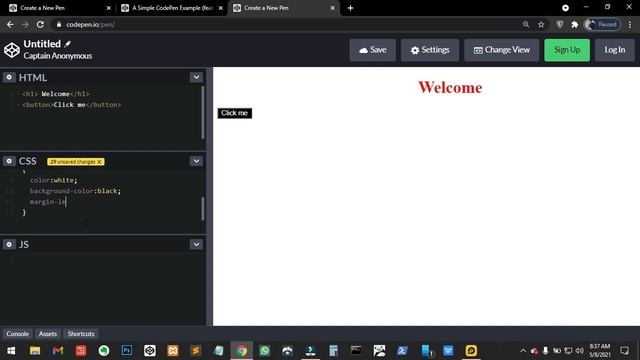Bookmark this page with star icon
Image resolution: width=640 pixels, height=360 pixels.
(541, 24)
